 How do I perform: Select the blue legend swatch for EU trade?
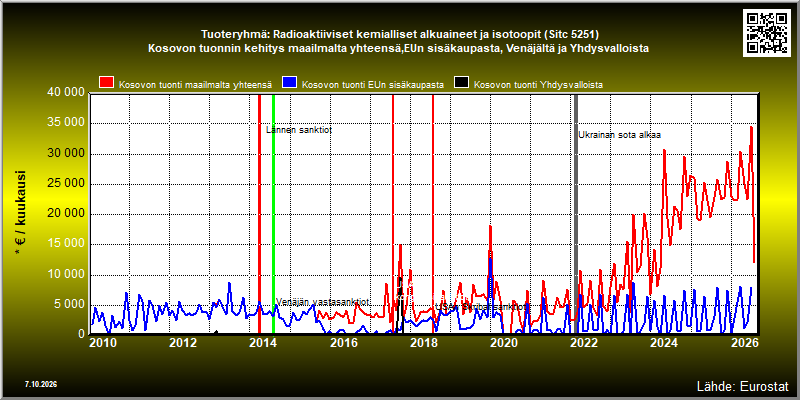tap(289, 84)
